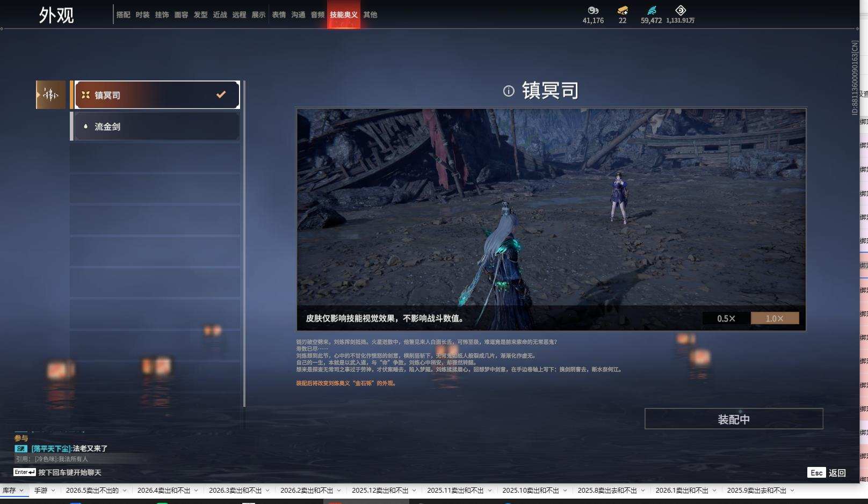Click the orange 金石铄 equip note text
868x504 pixels.
tap(346, 383)
